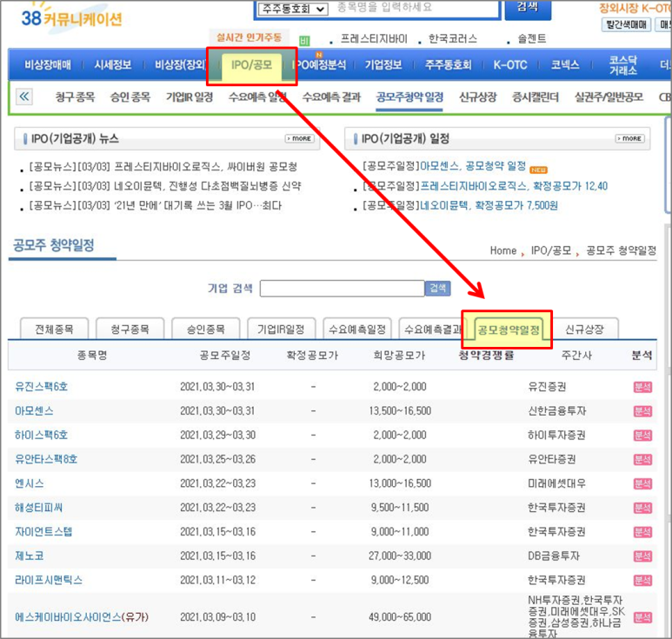
Task: Click the stock name search field at top
Action: [416, 7]
